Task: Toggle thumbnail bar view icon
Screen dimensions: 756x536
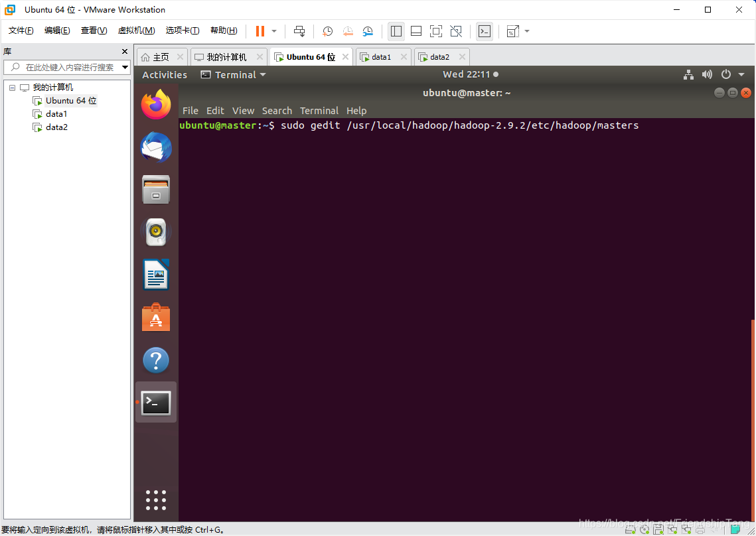Action: click(x=416, y=31)
